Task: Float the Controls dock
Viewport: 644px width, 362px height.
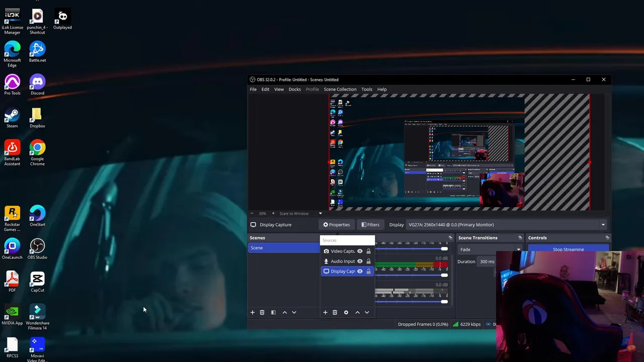Action: pos(607,238)
